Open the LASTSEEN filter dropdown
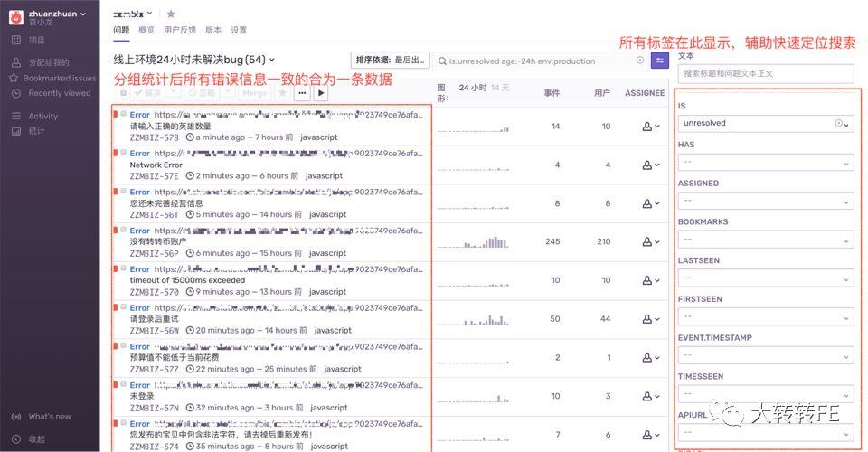The image size is (868, 452). [x=766, y=278]
